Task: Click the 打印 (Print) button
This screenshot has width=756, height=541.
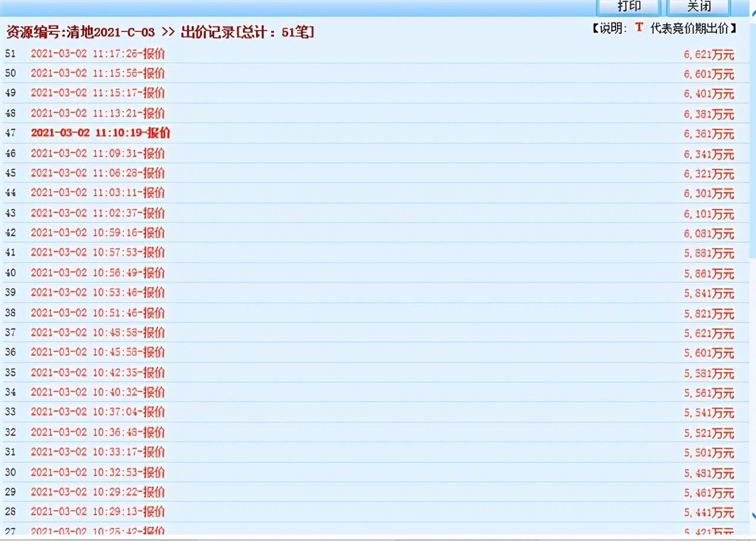Action: point(629,6)
